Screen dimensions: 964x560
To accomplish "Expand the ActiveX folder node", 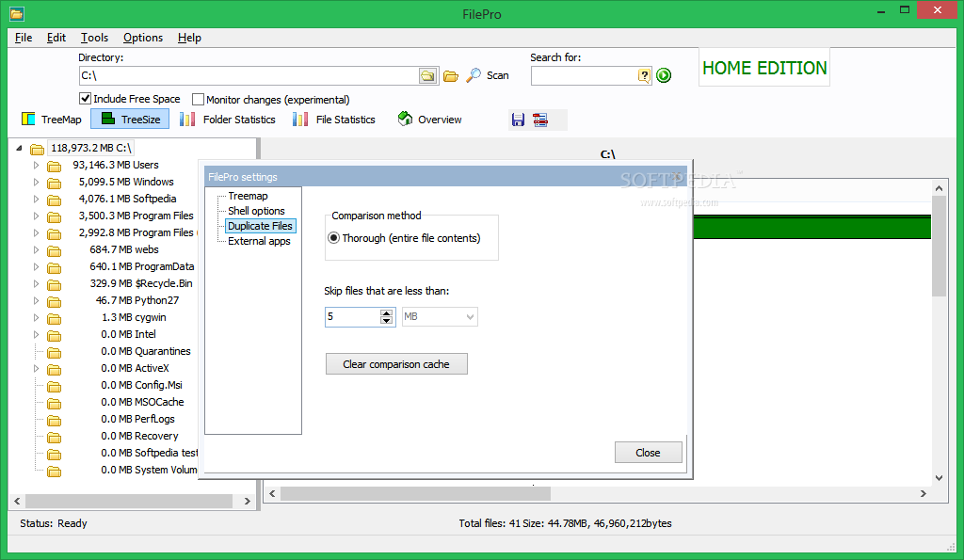I will tap(36, 368).
